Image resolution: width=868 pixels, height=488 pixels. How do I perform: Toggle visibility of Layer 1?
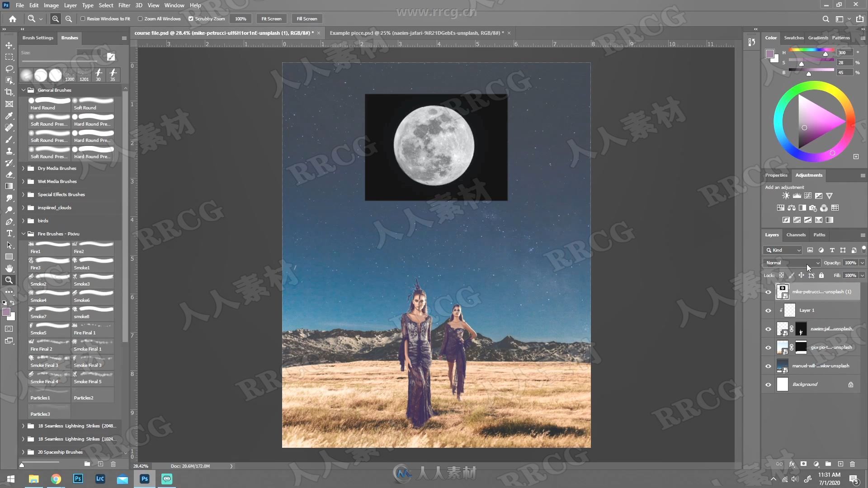click(769, 310)
